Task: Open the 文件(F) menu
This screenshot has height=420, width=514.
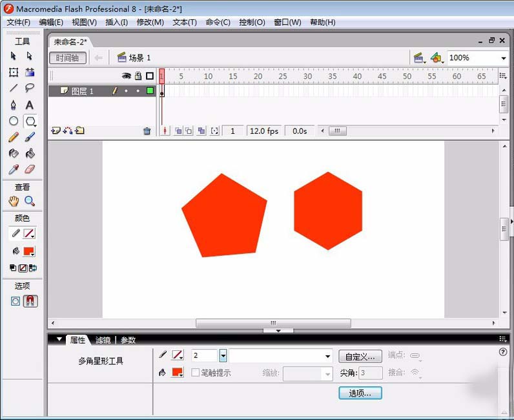Action: tap(18, 23)
